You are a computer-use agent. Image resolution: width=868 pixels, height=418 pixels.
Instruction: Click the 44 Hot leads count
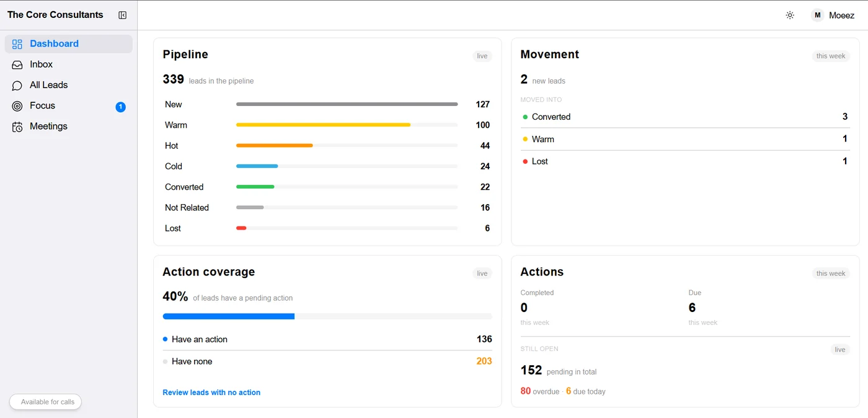tap(485, 146)
